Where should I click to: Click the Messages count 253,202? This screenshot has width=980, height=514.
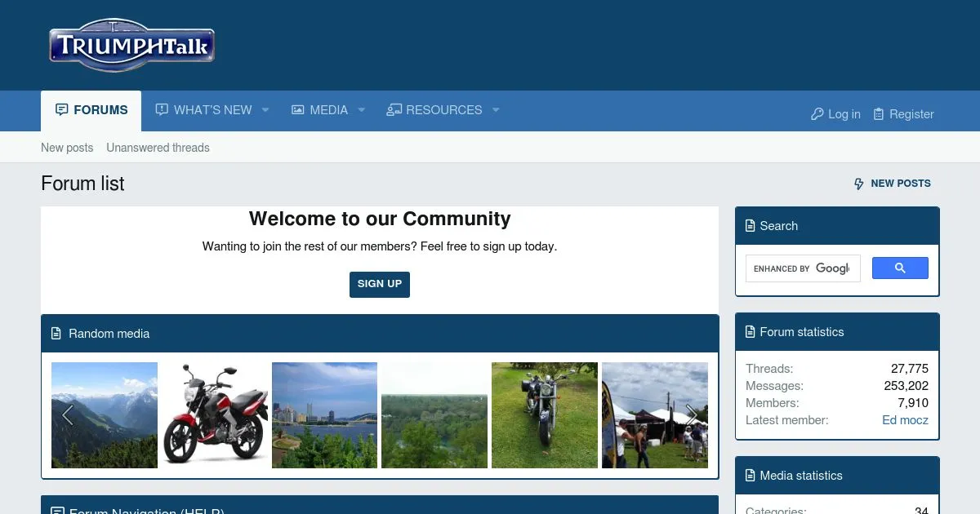pyautogui.click(x=906, y=386)
